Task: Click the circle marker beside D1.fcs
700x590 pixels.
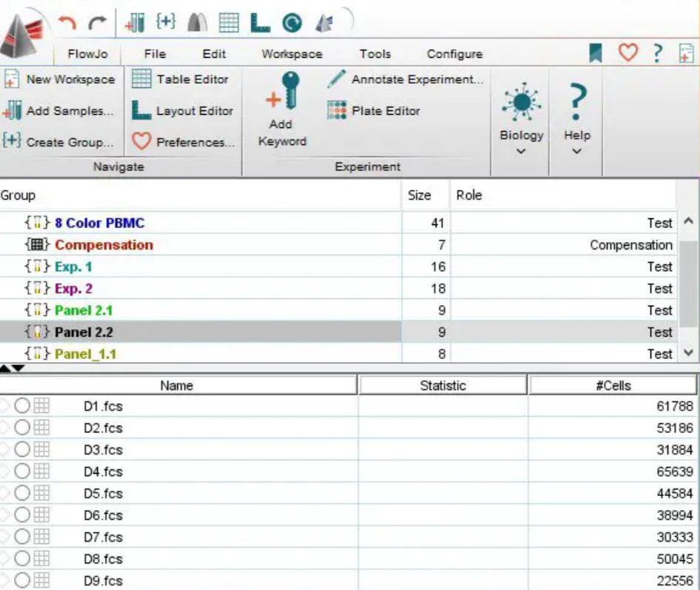Action: [x=22, y=406]
